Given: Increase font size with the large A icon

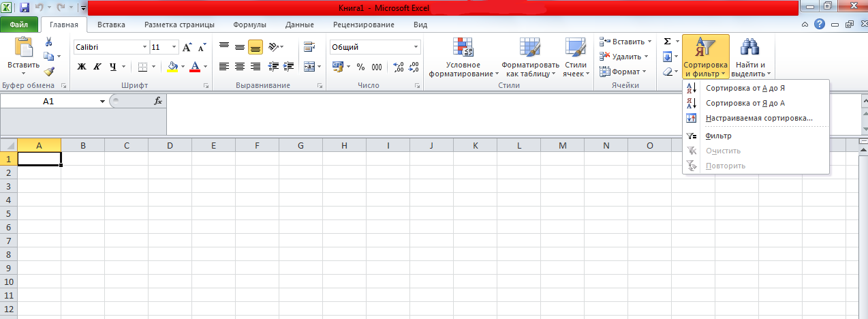Looking at the screenshot, I should coord(187,47).
